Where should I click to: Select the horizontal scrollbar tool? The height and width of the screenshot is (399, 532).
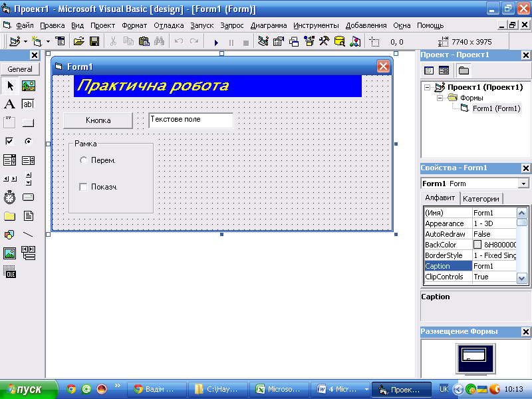10,178
